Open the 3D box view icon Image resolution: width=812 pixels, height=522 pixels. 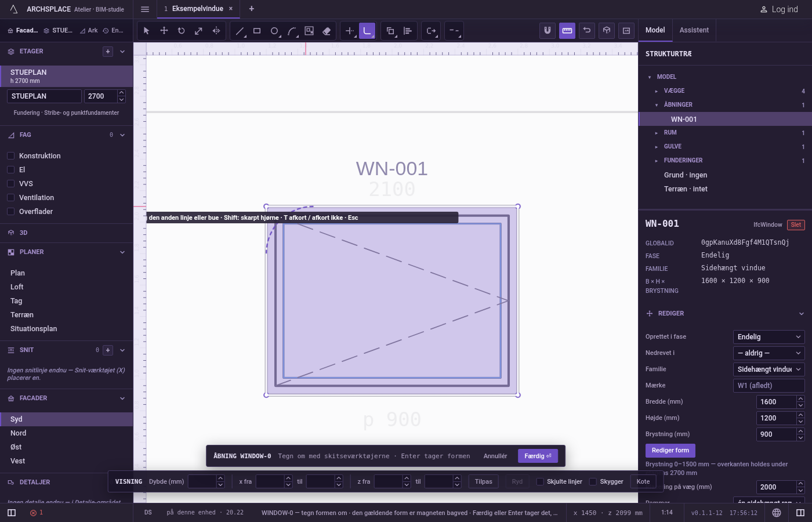click(x=607, y=31)
